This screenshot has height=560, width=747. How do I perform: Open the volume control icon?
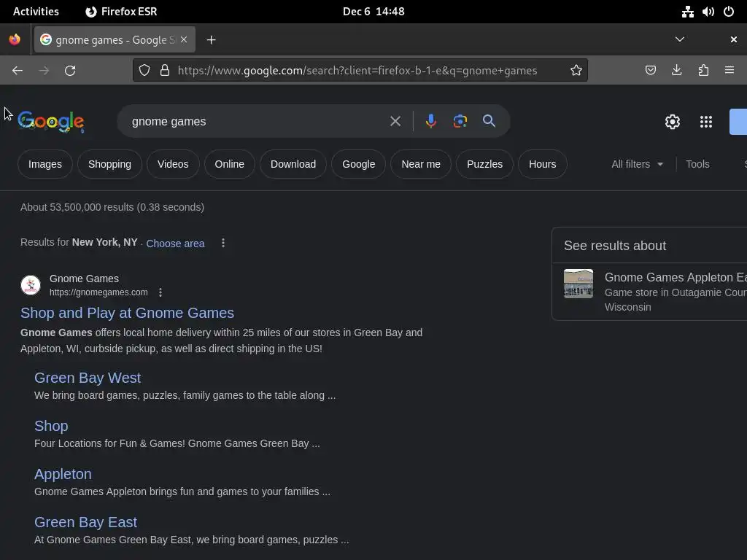coord(708,12)
